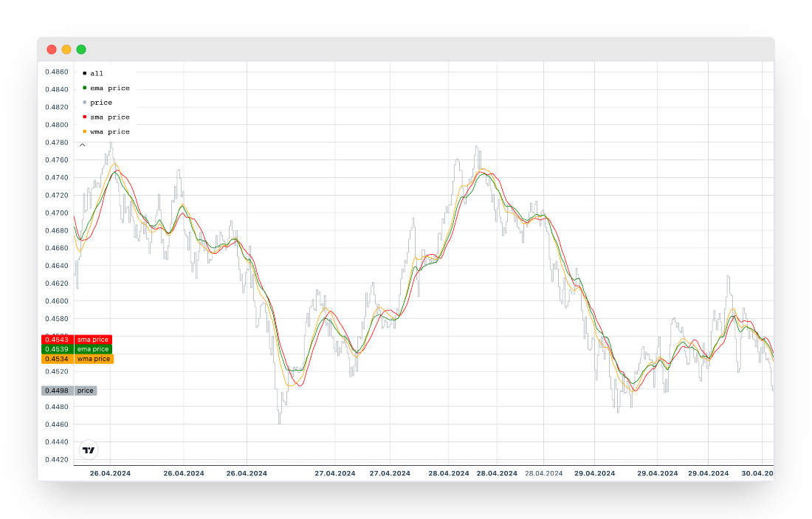
Task: Toggle the 'wma price' legend text
Action: [x=109, y=131]
